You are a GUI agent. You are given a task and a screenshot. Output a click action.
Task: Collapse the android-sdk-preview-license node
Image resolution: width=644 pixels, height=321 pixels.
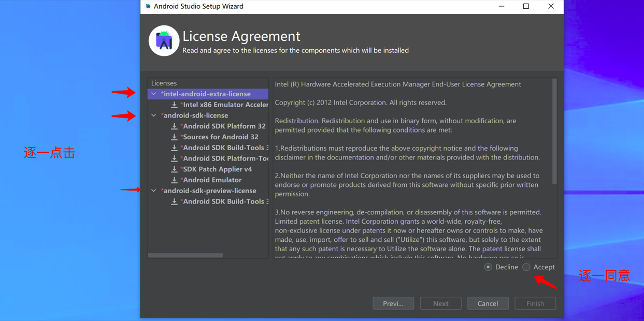[x=154, y=191]
